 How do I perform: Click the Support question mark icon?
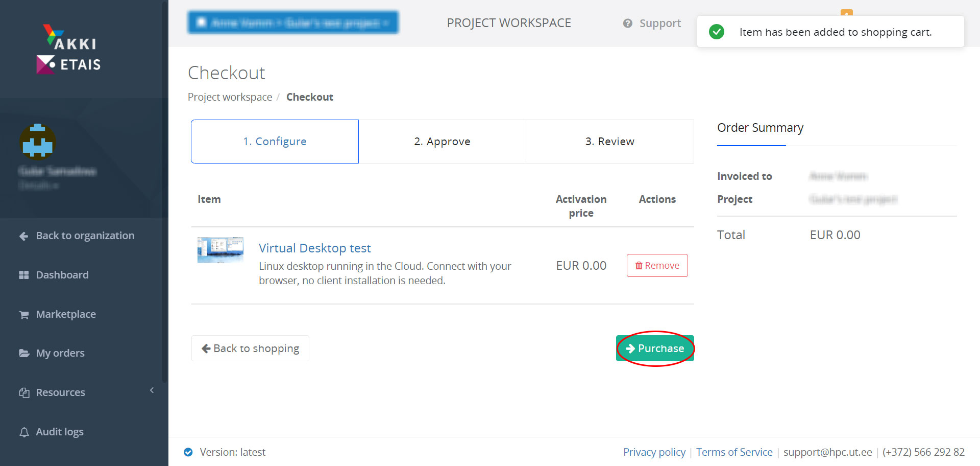click(x=628, y=24)
